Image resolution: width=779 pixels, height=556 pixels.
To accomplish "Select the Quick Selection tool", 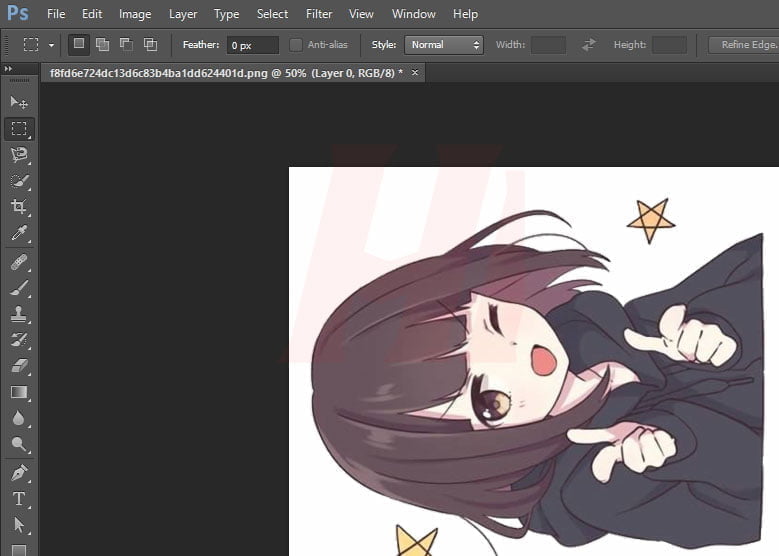I will [19, 181].
